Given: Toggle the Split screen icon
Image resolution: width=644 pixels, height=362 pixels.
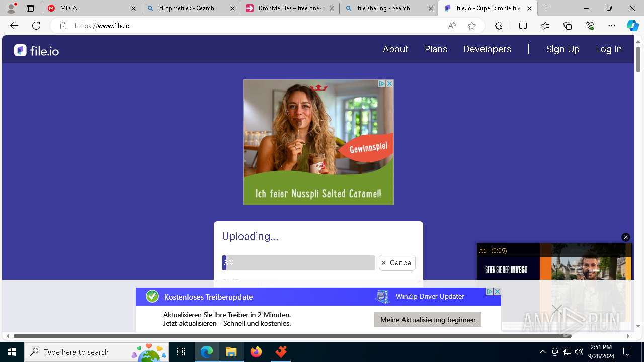Looking at the screenshot, I should coord(523,26).
